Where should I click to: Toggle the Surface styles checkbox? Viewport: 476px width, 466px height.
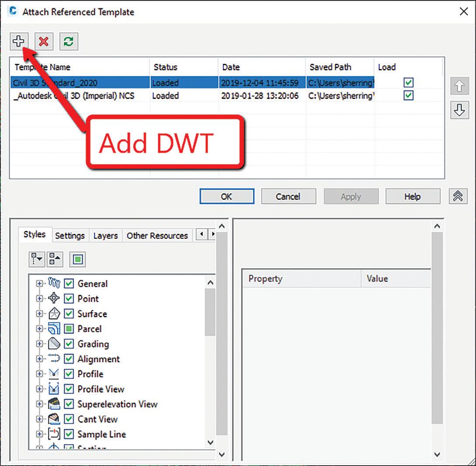pos(69,313)
